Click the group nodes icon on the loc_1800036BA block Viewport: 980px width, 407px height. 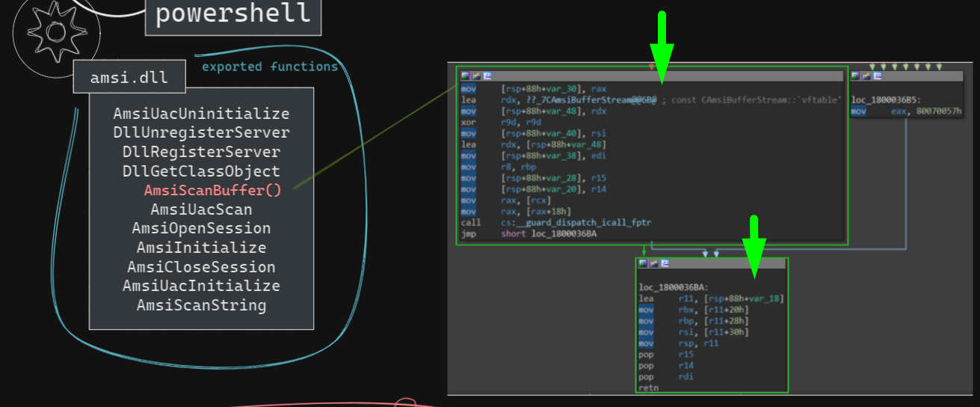[664, 263]
